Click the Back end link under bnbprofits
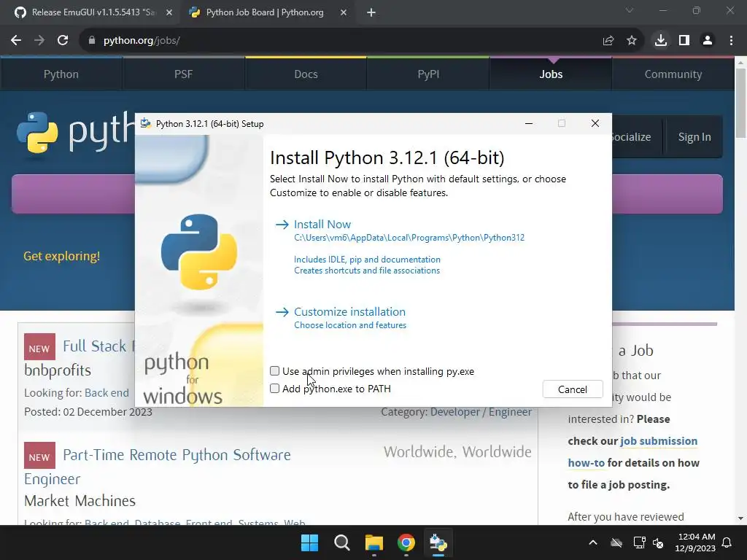747x560 pixels. click(107, 393)
